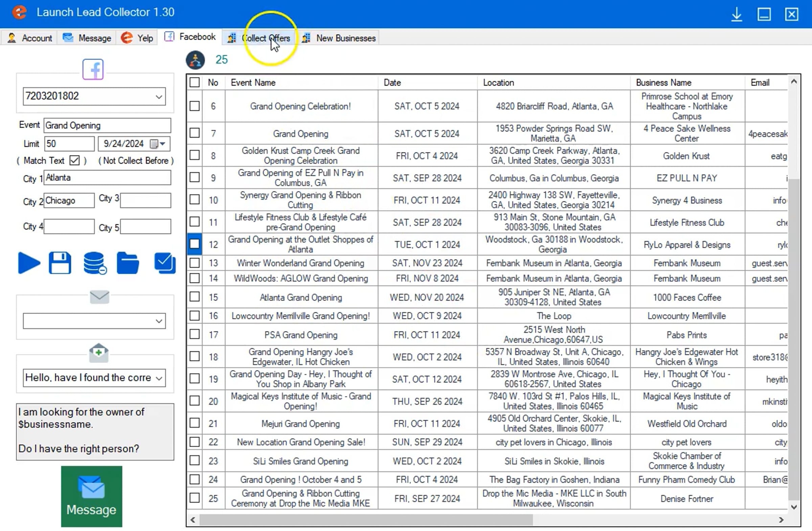Tick the select-all header checkbox
Viewport: 812px width, 531px height.
click(x=195, y=83)
